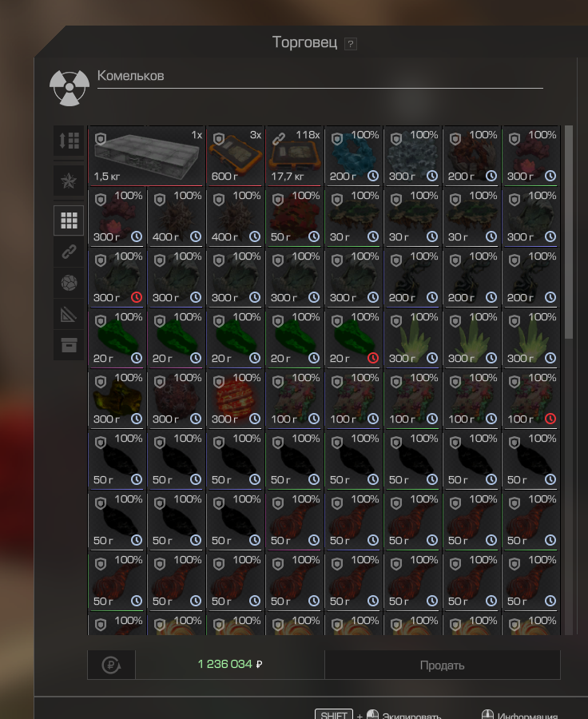Click red clock on dark 300 г artifact
This screenshot has width=588, height=719.
tap(137, 297)
